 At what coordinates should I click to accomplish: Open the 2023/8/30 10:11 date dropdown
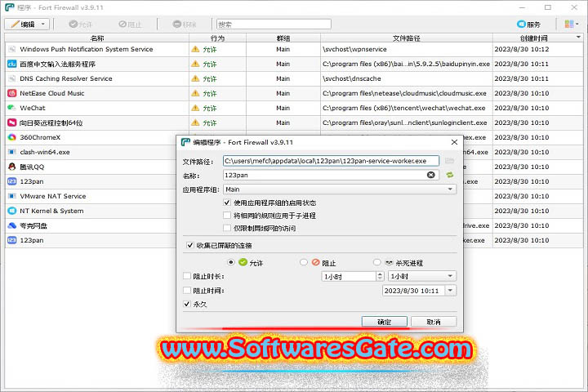coord(450,291)
